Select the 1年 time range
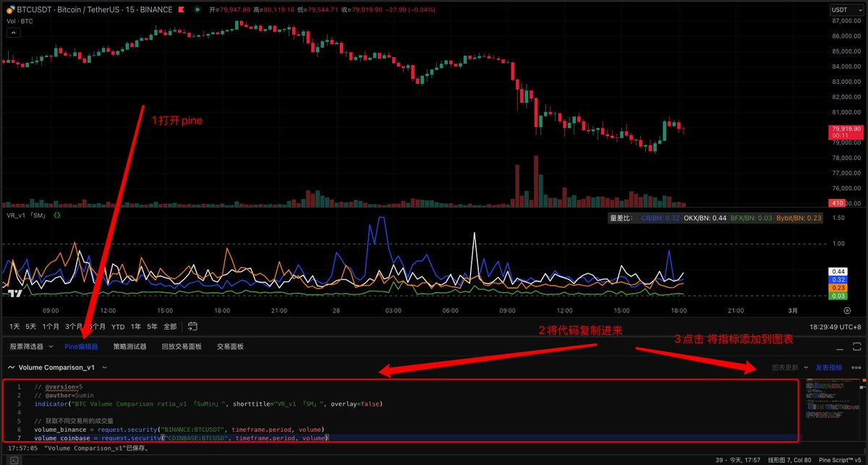This screenshot has width=868, height=465. pos(136,326)
